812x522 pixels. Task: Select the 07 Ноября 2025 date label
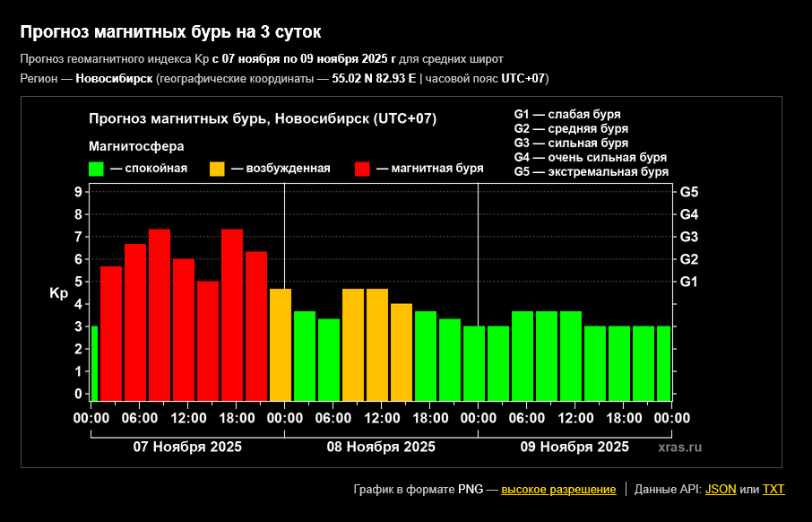[187, 447]
